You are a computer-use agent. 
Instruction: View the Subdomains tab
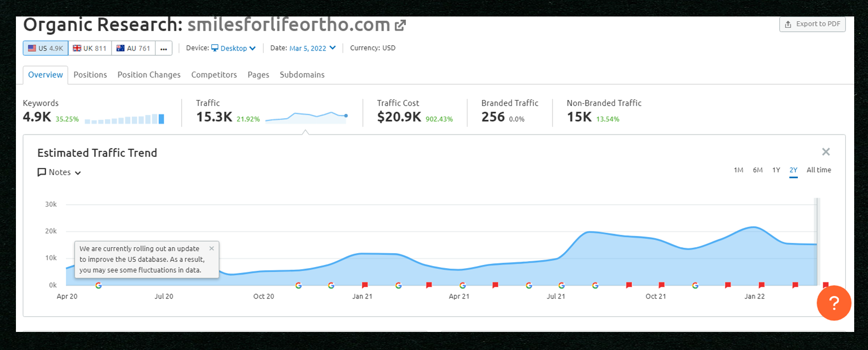302,74
